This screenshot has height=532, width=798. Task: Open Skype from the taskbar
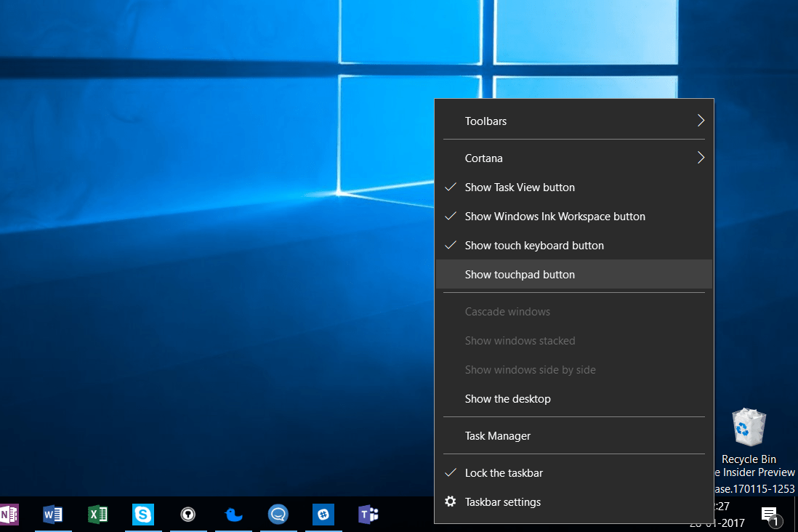coord(143,515)
